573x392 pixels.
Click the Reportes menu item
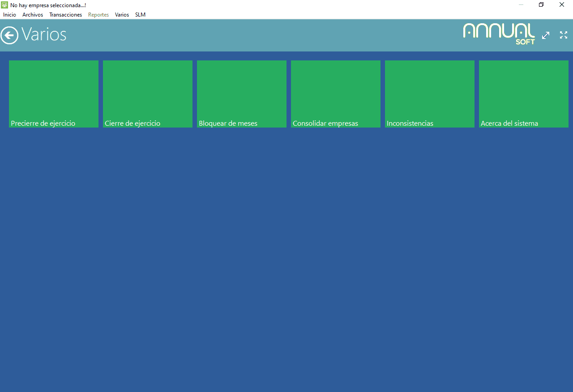(98, 15)
